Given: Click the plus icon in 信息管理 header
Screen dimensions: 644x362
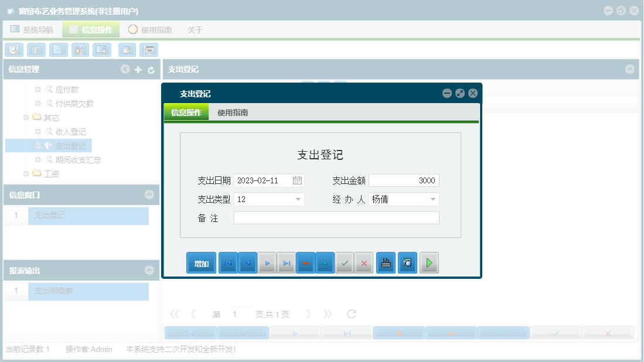Looking at the screenshot, I should 138,69.
